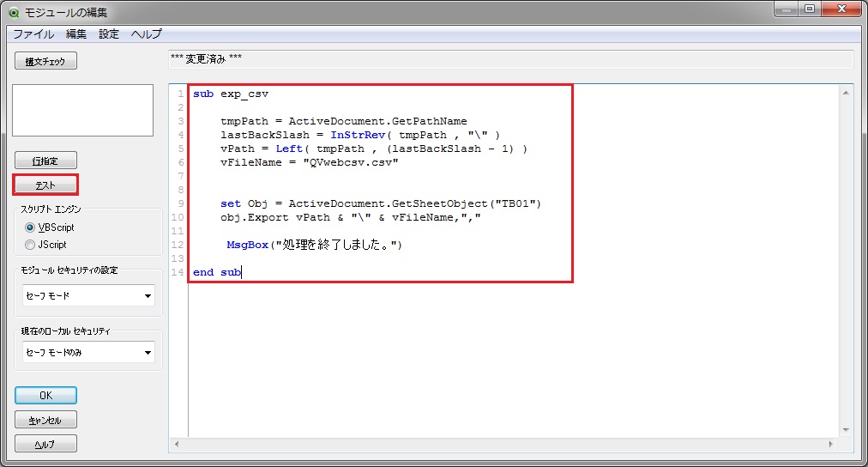This screenshot has width=868, height=467.
Task: Open the ファイル menu
Action: point(33,33)
